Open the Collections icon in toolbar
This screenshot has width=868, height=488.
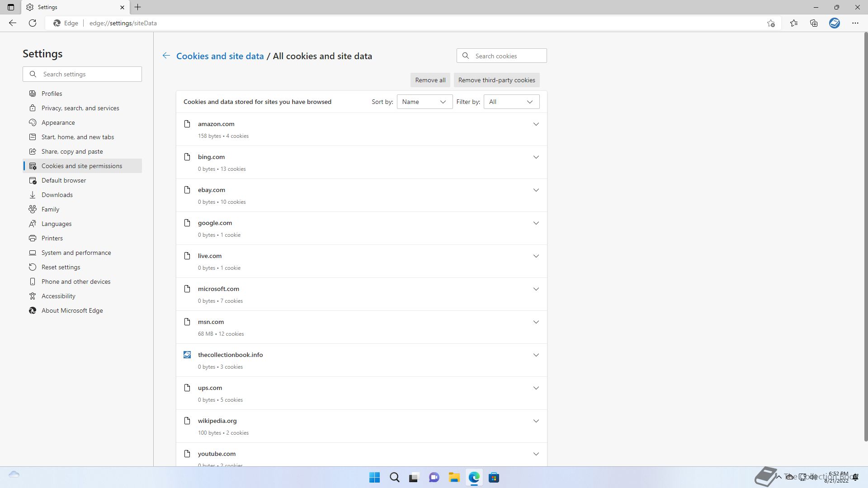pos(814,23)
